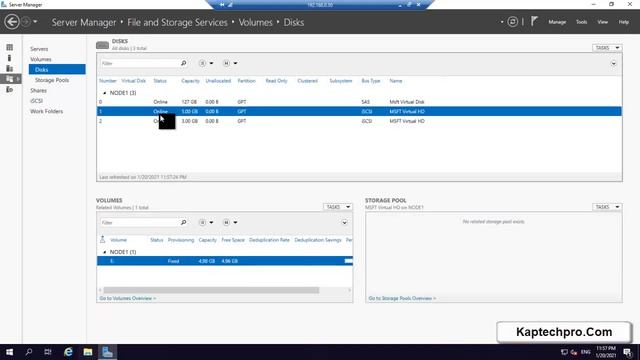Sort disks by Number column

click(108, 81)
